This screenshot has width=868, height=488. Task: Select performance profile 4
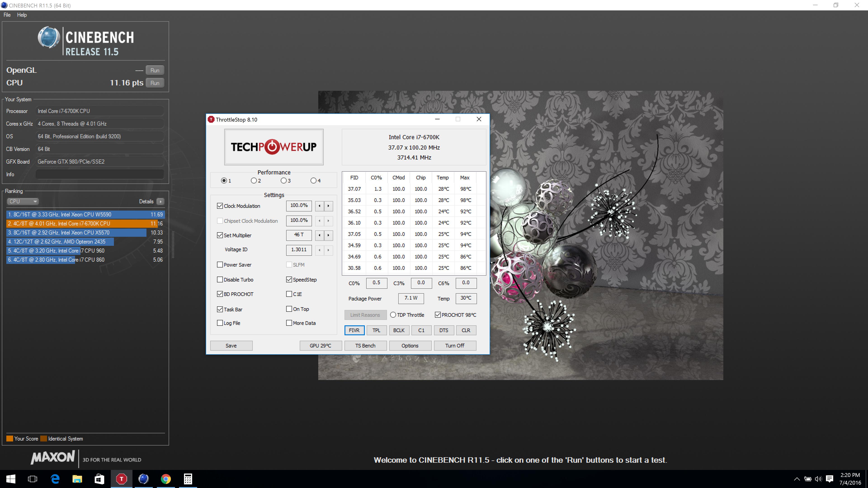coord(313,181)
